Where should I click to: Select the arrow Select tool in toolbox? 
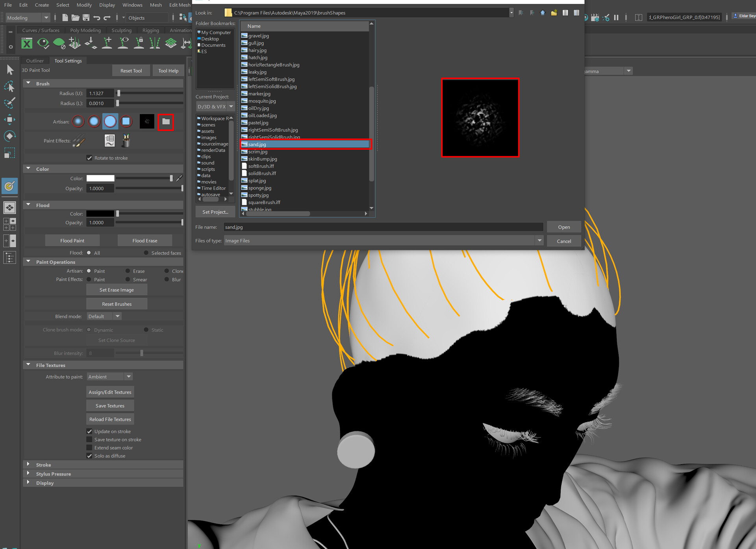(10, 70)
